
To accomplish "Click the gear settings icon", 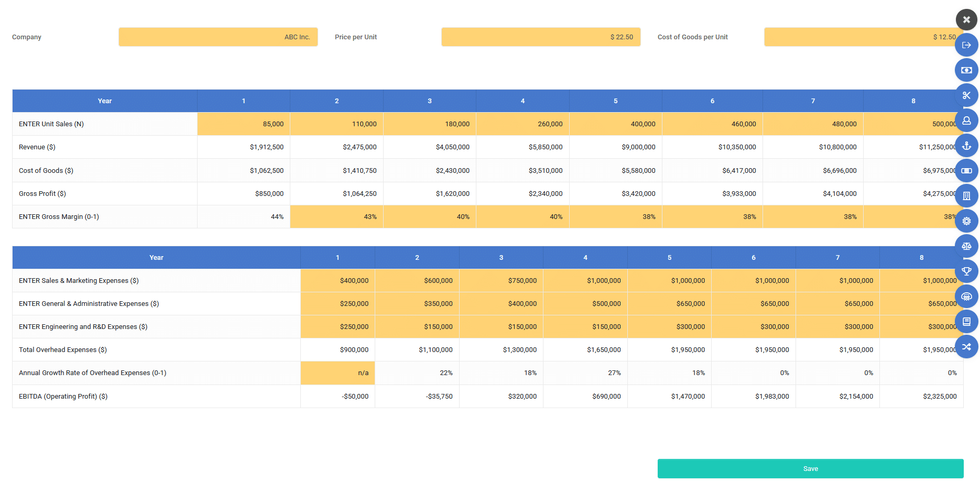I will [966, 221].
